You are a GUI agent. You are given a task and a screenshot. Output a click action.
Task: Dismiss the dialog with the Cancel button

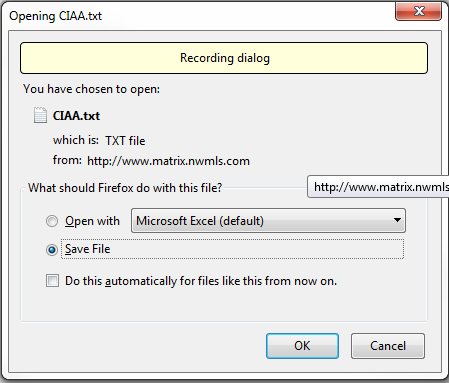pos(388,346)
